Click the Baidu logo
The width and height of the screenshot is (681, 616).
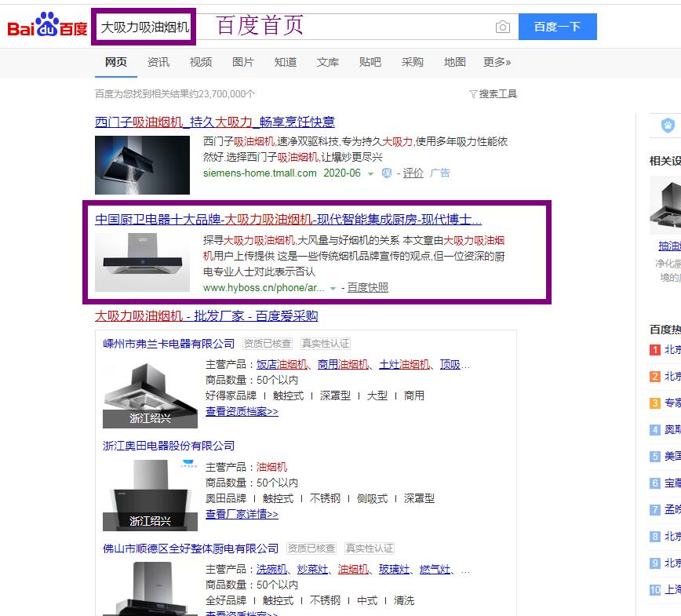(x=47, y=27)
